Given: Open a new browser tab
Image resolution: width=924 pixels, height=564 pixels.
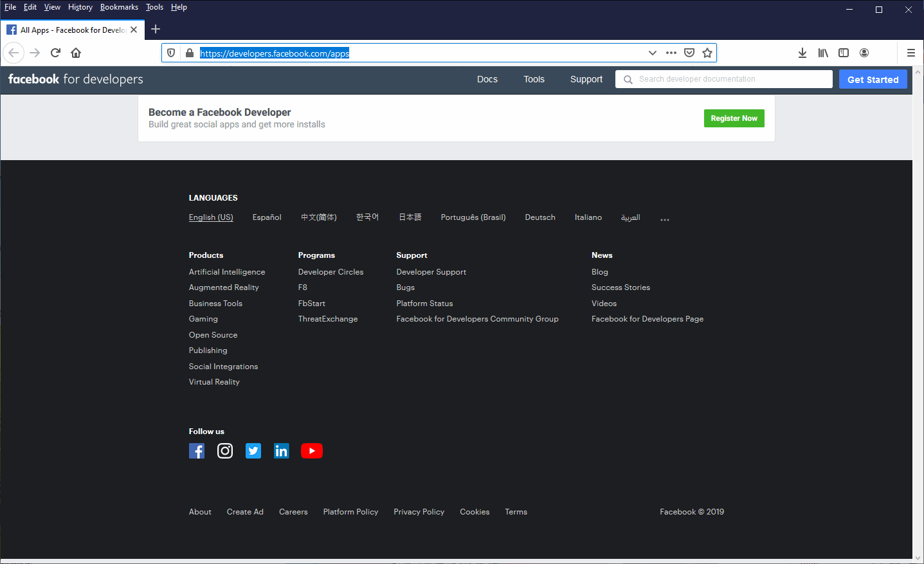Looking at the screenshot, I should [x=156, y=29].
